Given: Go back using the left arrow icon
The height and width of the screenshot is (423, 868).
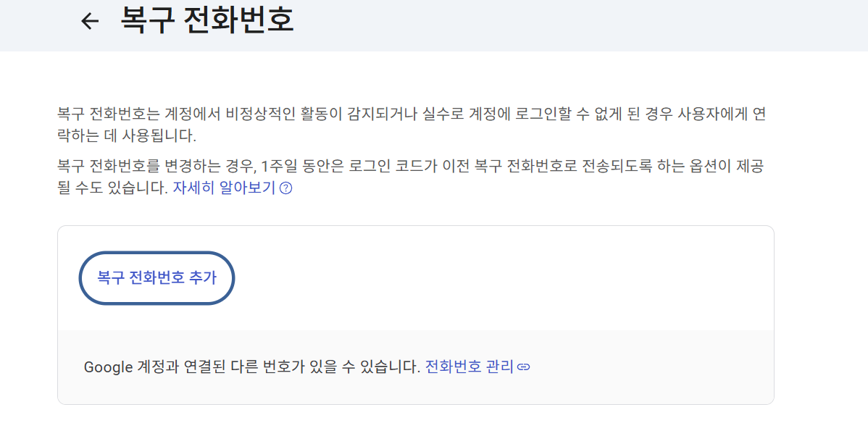Looking at the screenshot, I should (x=90, y=21).
